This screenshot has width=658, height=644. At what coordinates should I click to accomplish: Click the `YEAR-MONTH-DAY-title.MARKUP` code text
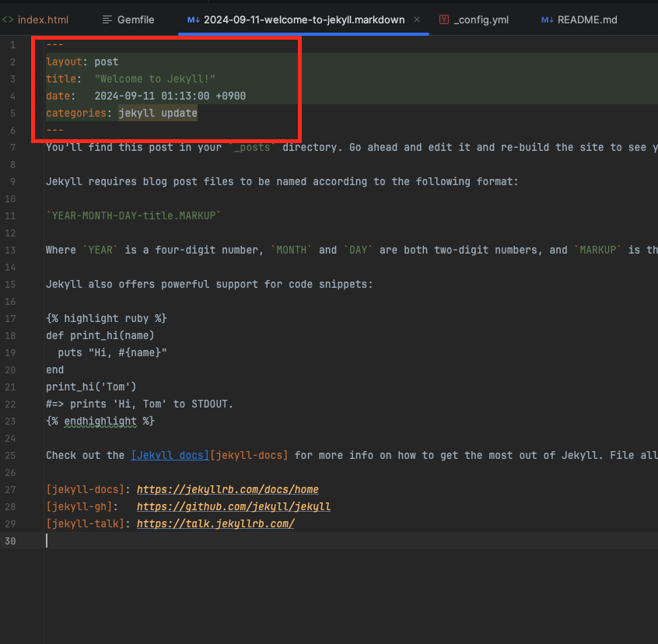coord(134,215)
